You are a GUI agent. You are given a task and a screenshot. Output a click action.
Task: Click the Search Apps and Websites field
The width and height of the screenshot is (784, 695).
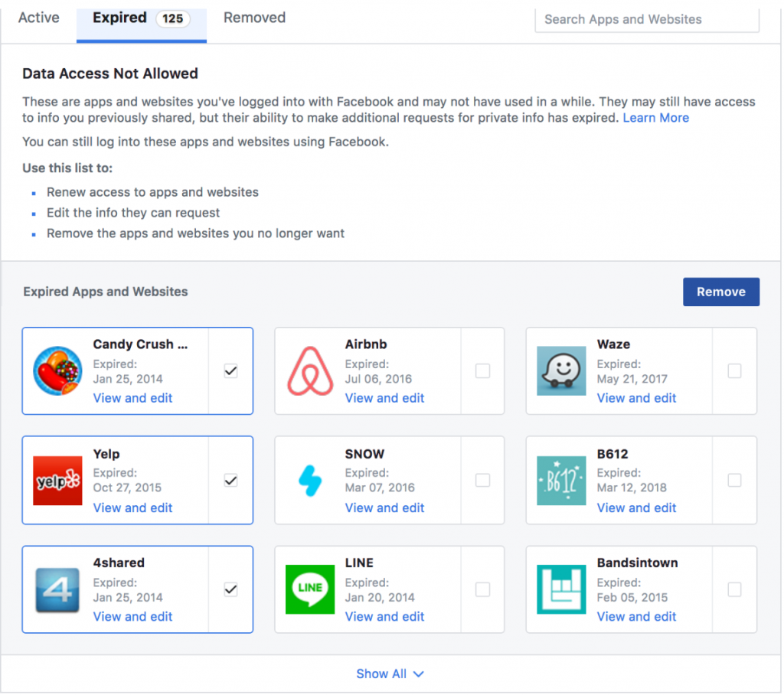[646, 19]
